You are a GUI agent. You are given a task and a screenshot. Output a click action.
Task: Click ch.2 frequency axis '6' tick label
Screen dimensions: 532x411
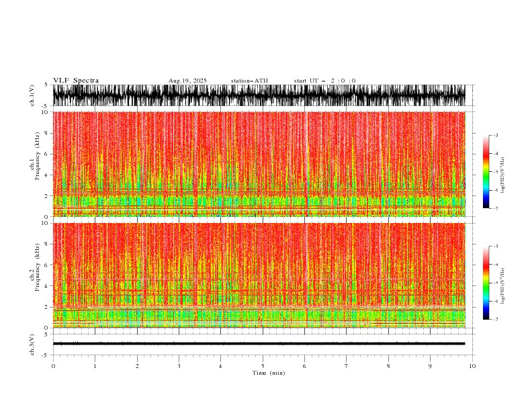(47, 265)
